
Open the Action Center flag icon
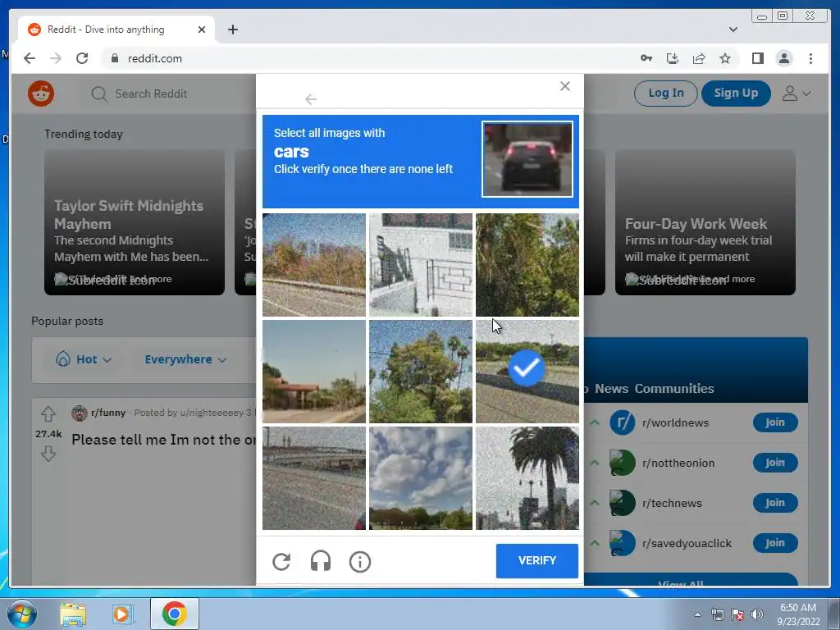point(737,614)
